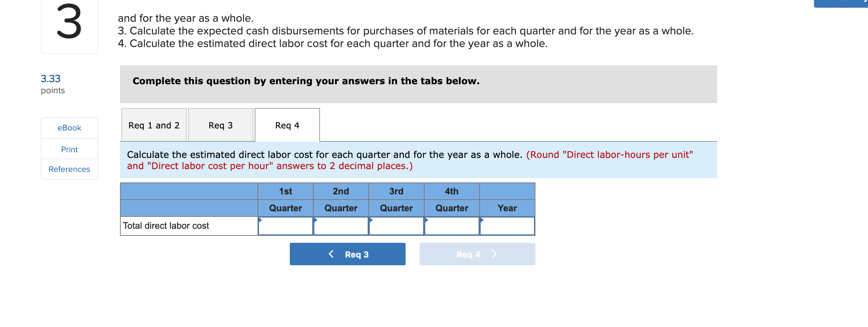
Task: Select the Req 4 tab
Action: pyautogui.click(x=287, y=125)
